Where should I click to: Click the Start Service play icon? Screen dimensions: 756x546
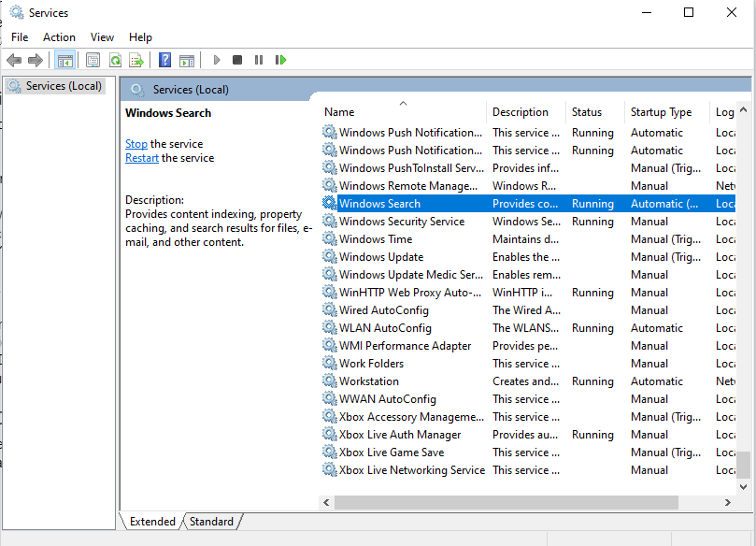click(216, 60)
